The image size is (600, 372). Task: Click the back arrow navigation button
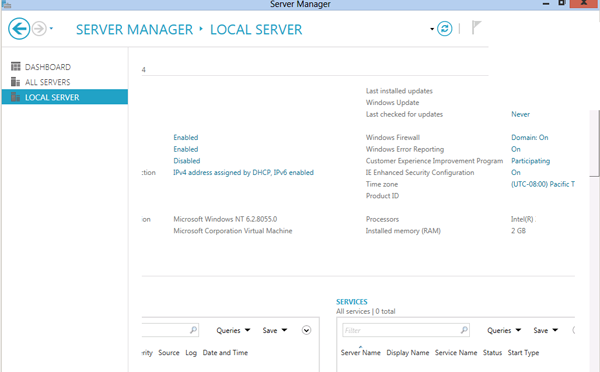pos(19,29)
